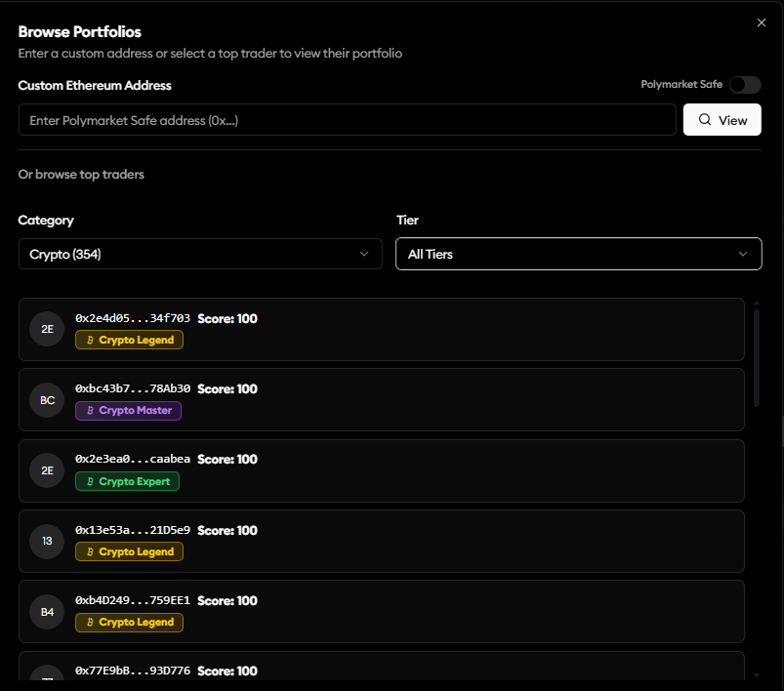Viewport: 784px width, 691px height.
Task: Click Score: 100 next to 0xbc43b7...78Ab30
Action: coord(227,389)
